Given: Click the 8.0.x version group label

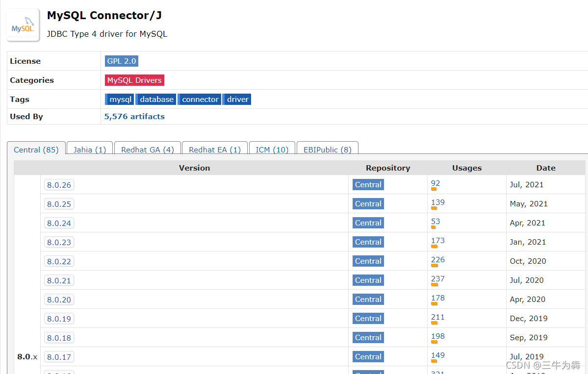Looking at the screenshot, I should click(27, 357).
